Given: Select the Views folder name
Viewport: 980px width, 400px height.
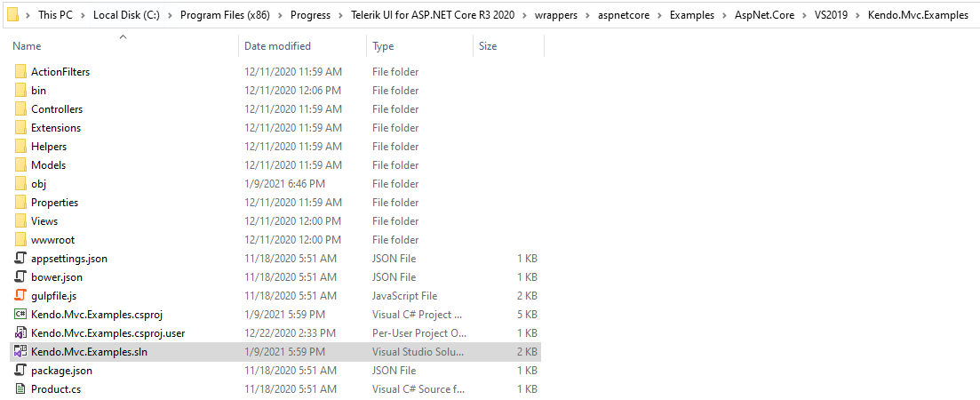Looking at the screenshot, I should [x=44, y=221].
